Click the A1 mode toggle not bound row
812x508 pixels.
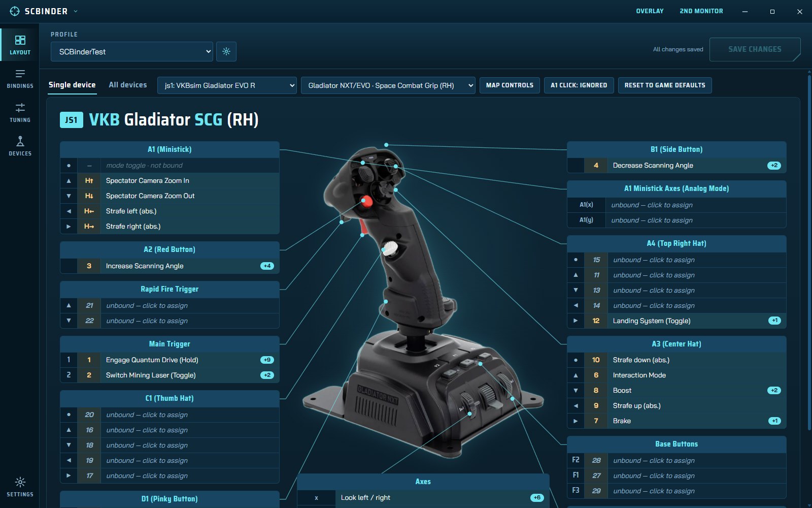point(170,165)
